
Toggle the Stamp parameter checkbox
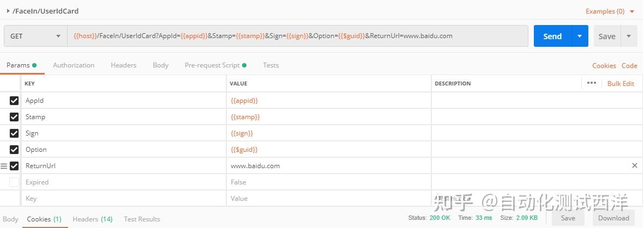tap(14, 117)
